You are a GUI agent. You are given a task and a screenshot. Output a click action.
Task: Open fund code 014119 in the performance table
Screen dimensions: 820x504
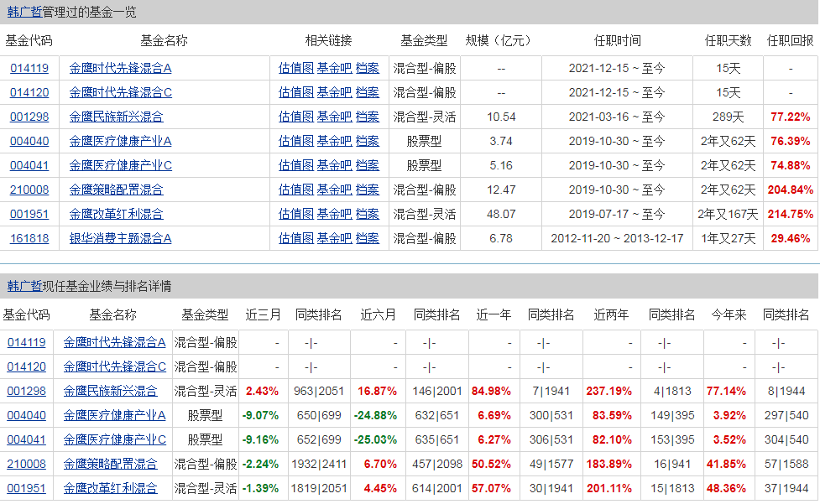pos(27,342)
